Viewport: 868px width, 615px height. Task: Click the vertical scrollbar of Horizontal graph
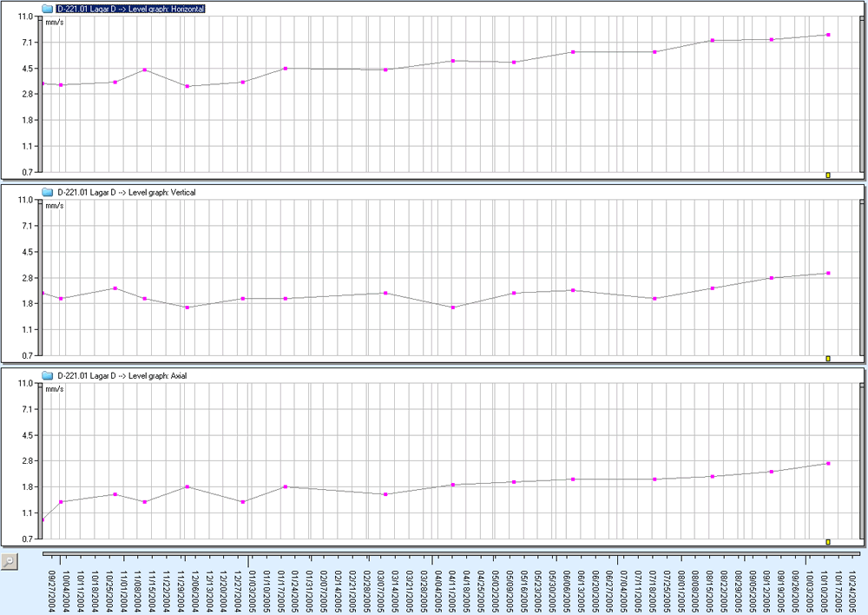click(x=859, y=94)
